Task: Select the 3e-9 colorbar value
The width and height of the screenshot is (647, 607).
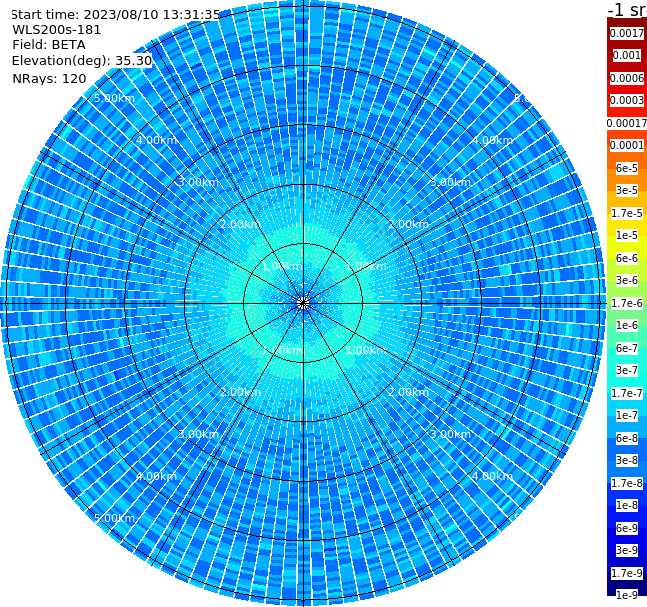Action: [x=627, y=550]
